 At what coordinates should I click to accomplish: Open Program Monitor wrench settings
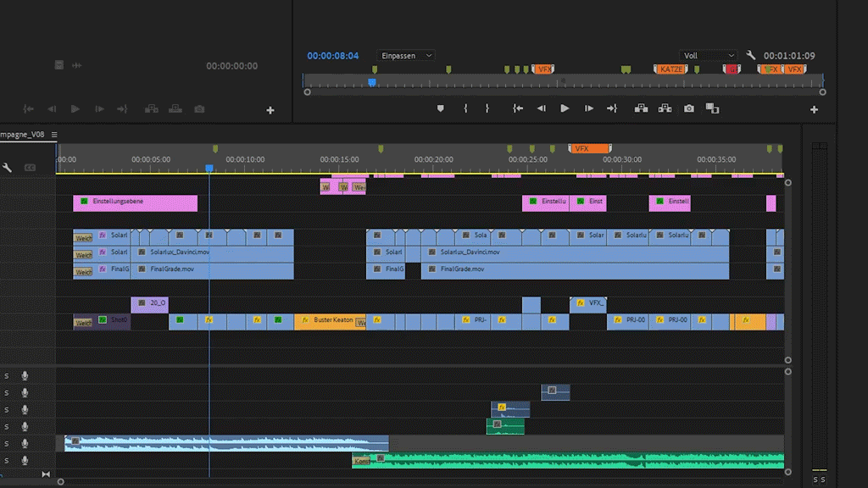751,56
